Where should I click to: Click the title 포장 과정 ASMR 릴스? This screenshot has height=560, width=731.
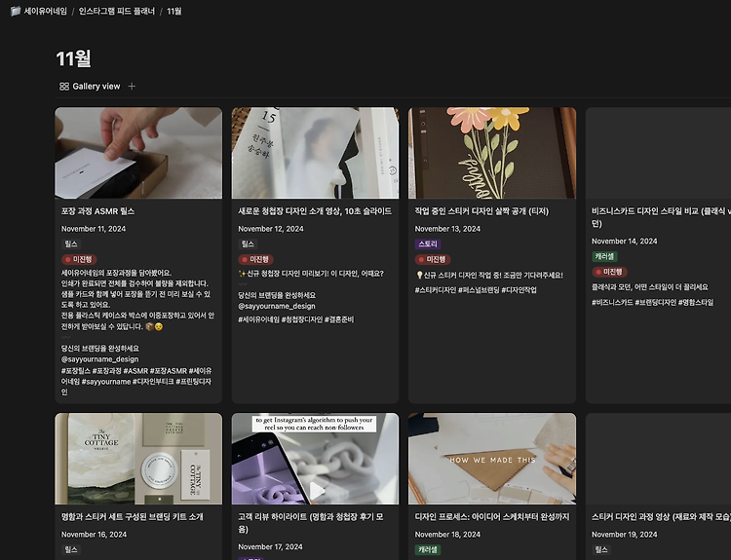(x=97, y=211)
